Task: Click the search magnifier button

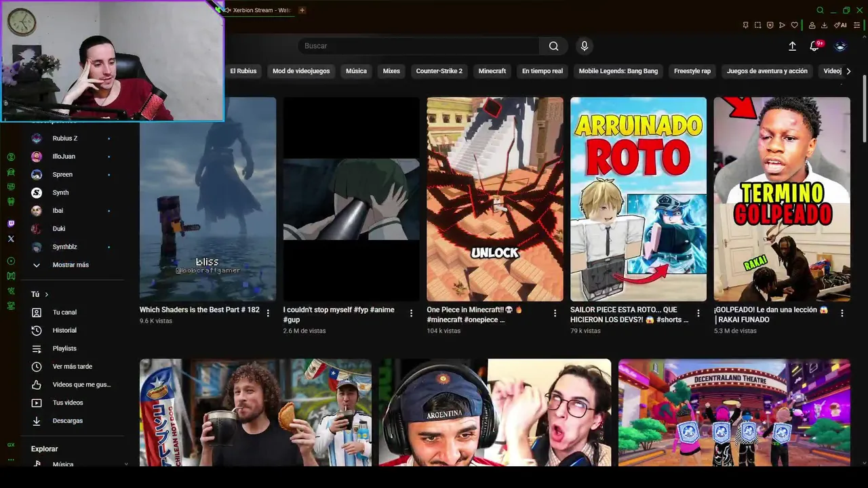Action: point(554,46)
